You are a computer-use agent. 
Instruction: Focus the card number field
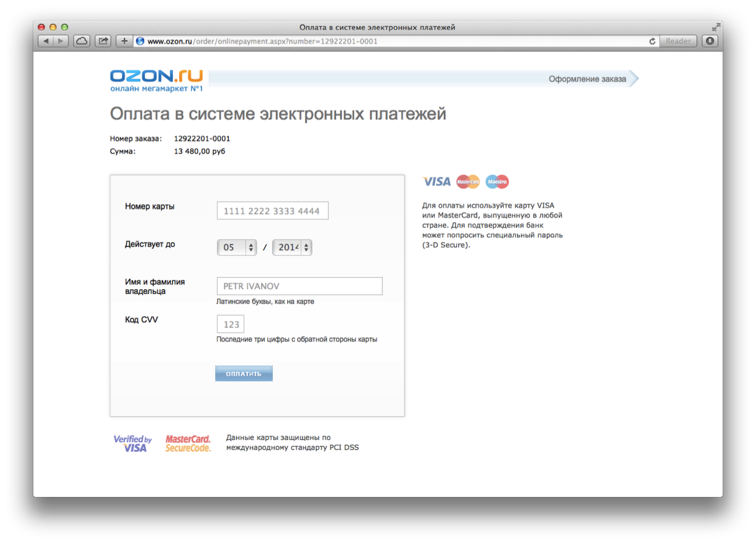[273, 210]
